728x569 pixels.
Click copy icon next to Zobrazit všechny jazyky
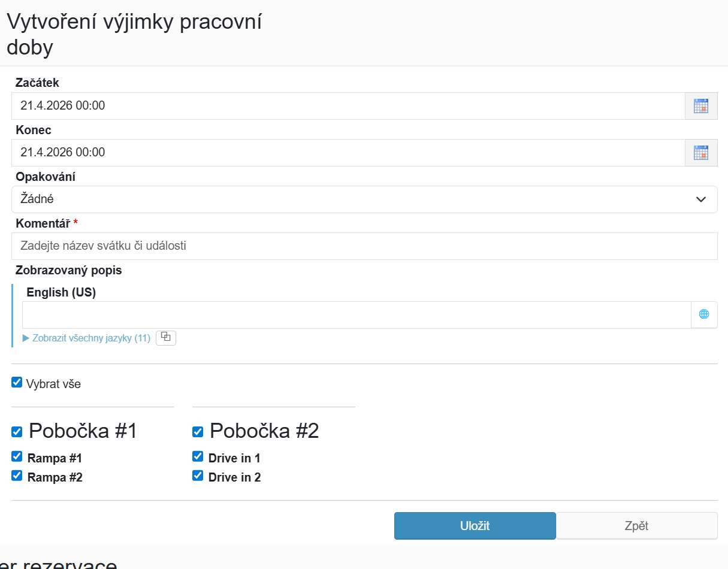coord(166,338)
